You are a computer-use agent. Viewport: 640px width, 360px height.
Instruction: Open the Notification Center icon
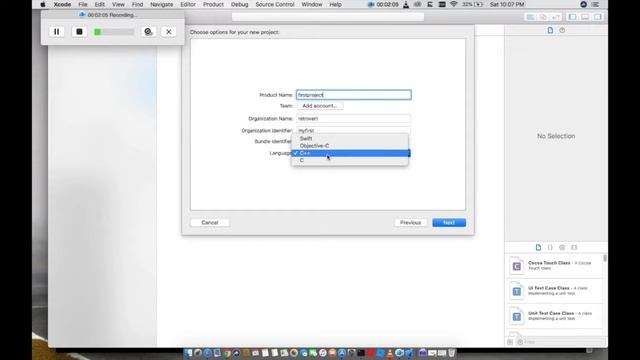(x=596, y=4)
